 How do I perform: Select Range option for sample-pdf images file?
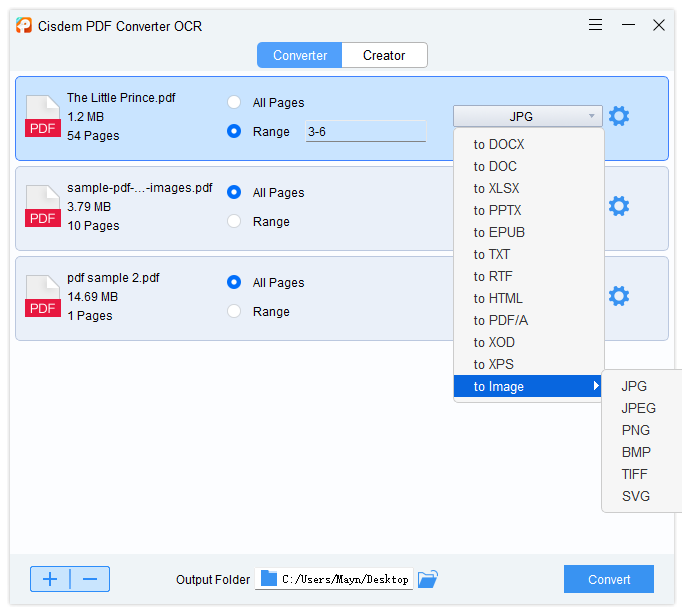coord(234,221)
